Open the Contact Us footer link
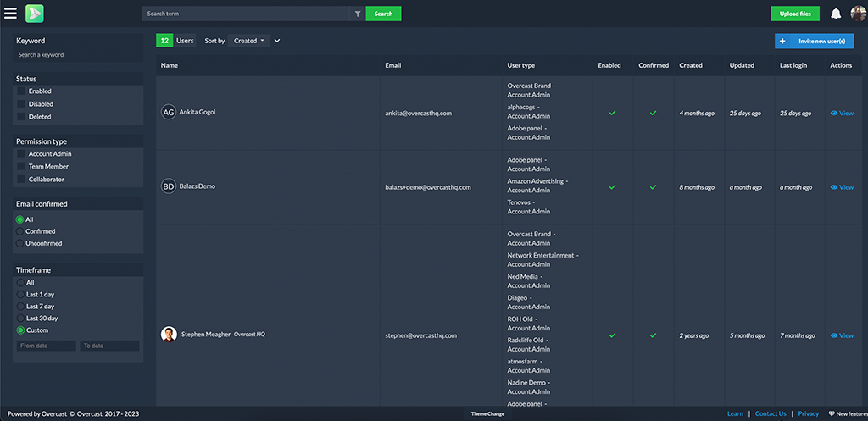 coord(771,414)
